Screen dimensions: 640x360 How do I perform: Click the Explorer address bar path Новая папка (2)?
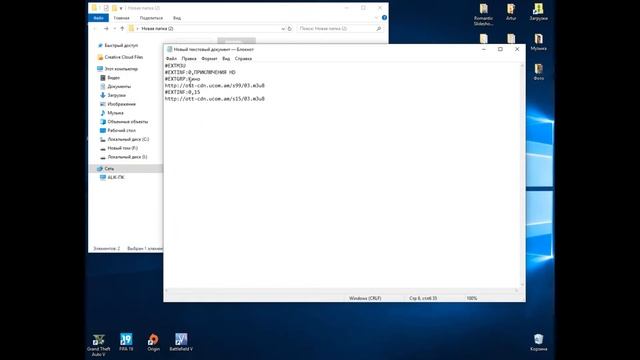click(x=157, y=29)
